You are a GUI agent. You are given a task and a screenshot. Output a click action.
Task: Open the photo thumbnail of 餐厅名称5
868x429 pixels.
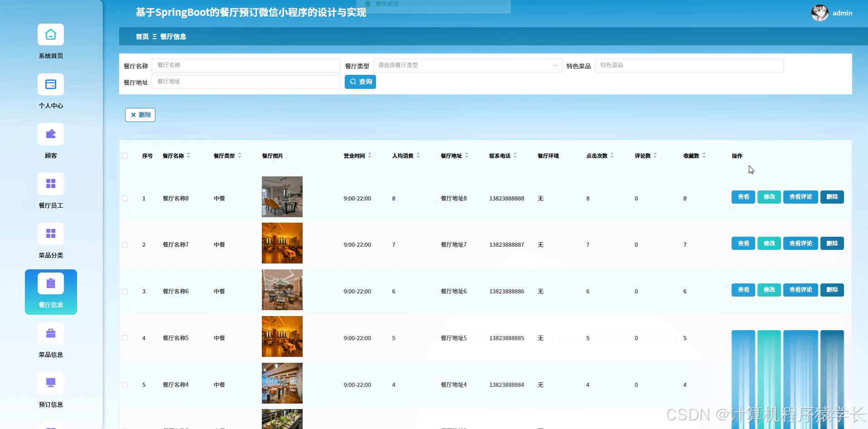(282, 336)
